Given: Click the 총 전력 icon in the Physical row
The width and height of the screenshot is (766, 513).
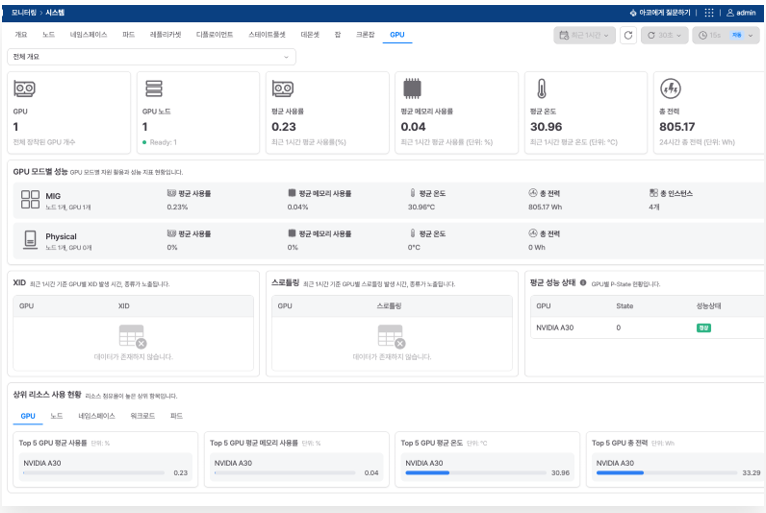Looking at the screenshot, I should (x=533, y=234).
